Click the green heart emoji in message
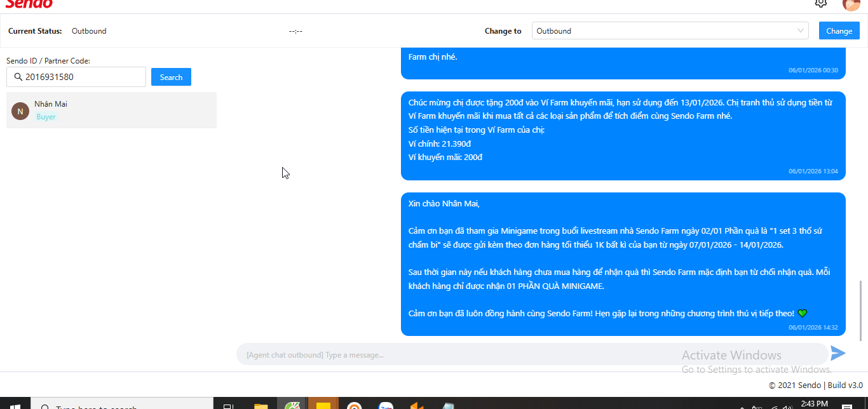 (x=802, y=313)
